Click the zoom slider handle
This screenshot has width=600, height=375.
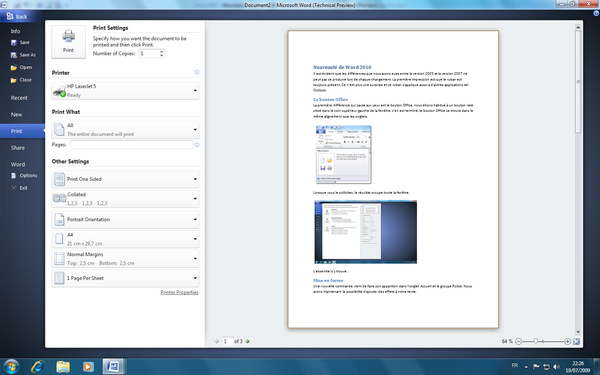[536, 341]
